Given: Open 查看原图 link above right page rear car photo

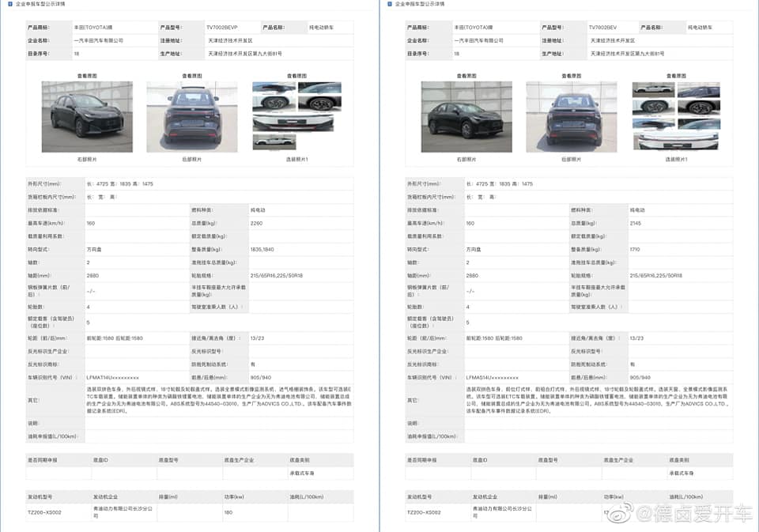Looking at the screenshot, I should (x=572, y=76).
